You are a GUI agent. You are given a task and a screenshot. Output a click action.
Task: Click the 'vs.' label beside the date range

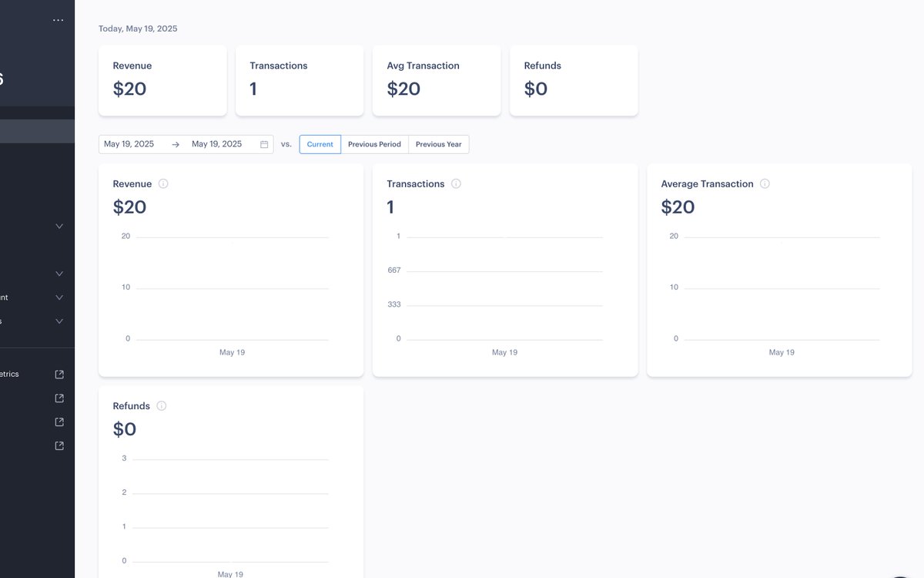click(x=286, y=144)
